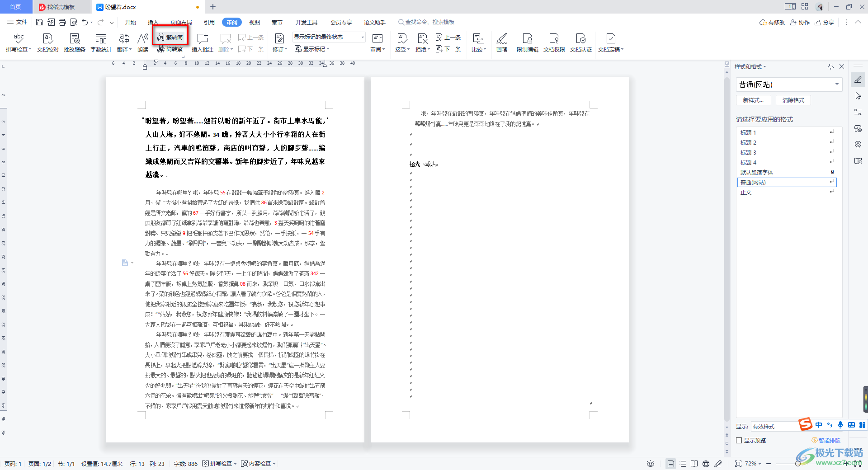Open the correction service tool

(75, 43)
